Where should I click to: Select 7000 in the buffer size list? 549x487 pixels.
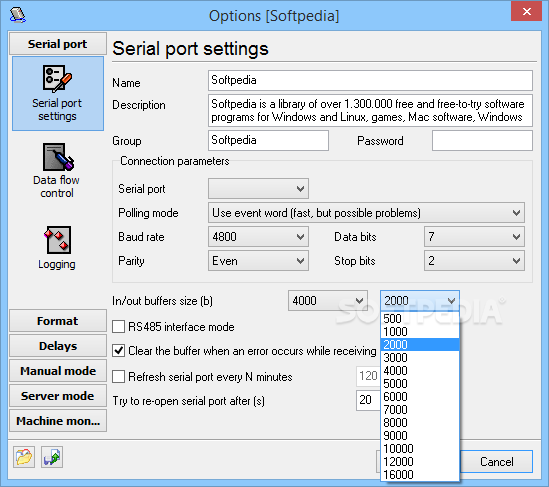420,409
